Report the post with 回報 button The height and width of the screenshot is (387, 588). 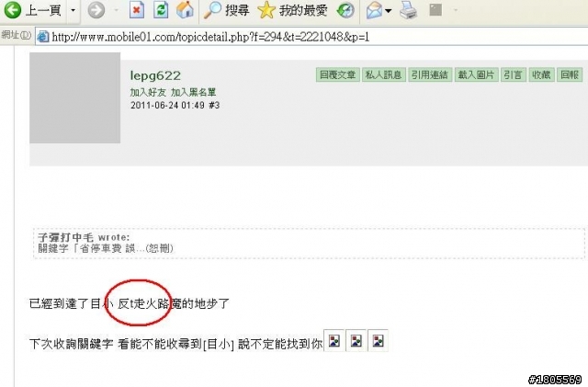click(570, 74)
